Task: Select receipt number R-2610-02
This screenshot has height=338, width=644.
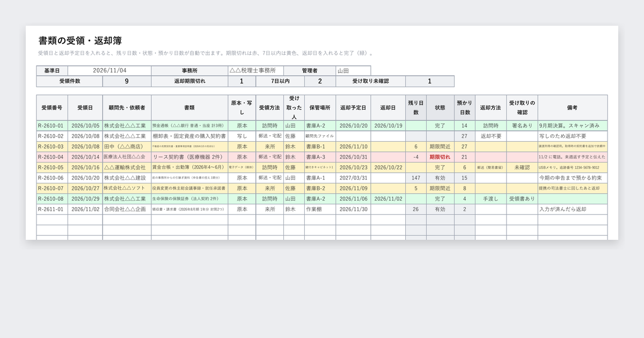Action: 52,136
